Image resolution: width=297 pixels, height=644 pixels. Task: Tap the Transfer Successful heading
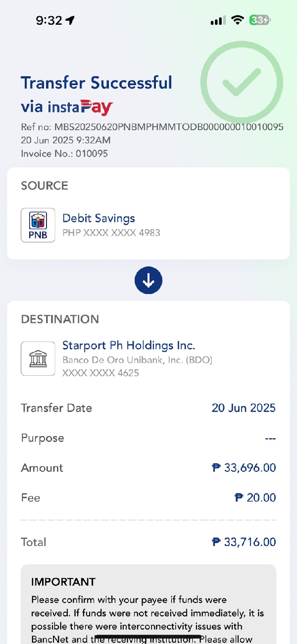tap(97, 82)
